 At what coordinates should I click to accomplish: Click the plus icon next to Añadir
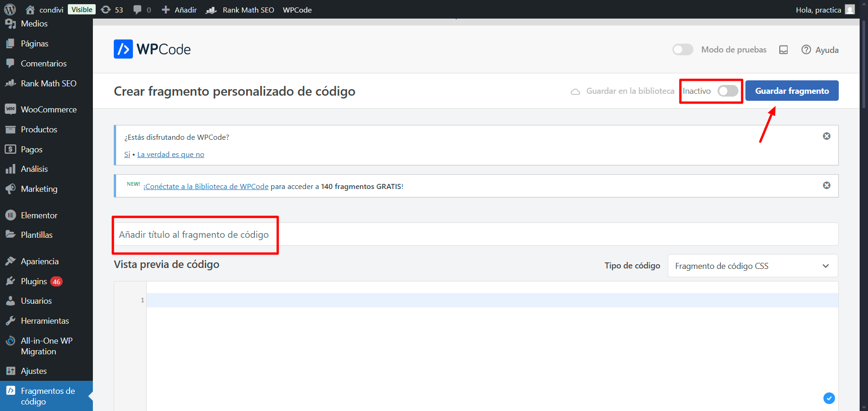[165, 9]
